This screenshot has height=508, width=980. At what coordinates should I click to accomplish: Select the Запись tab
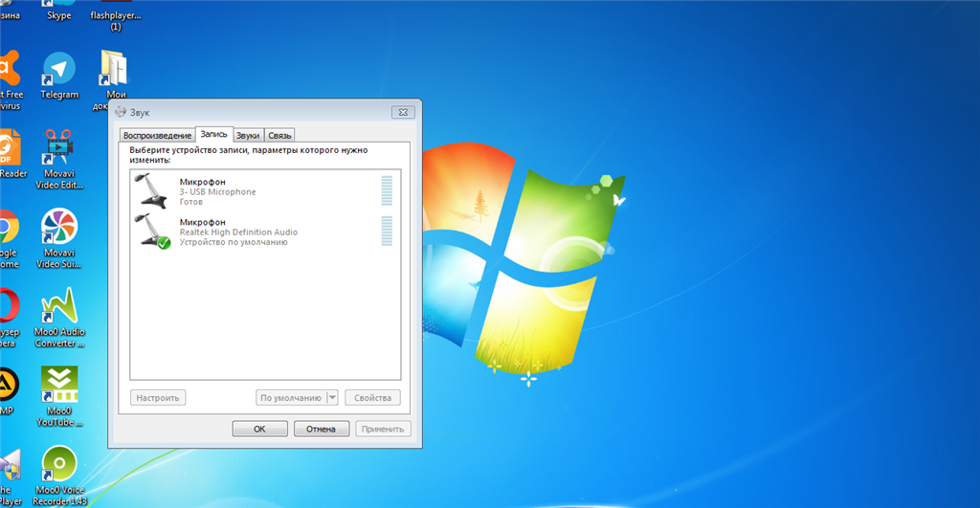(213, 134)
